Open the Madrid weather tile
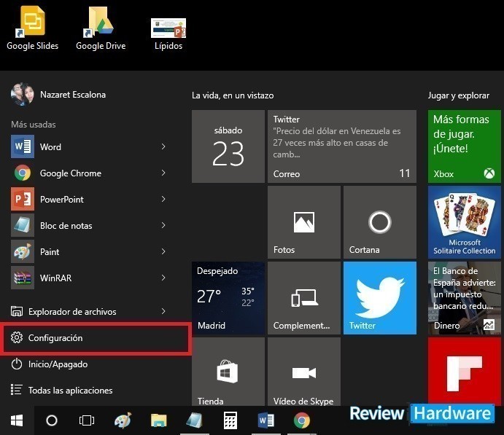Viewport: 504px width, 435px height. click(228, 298)
